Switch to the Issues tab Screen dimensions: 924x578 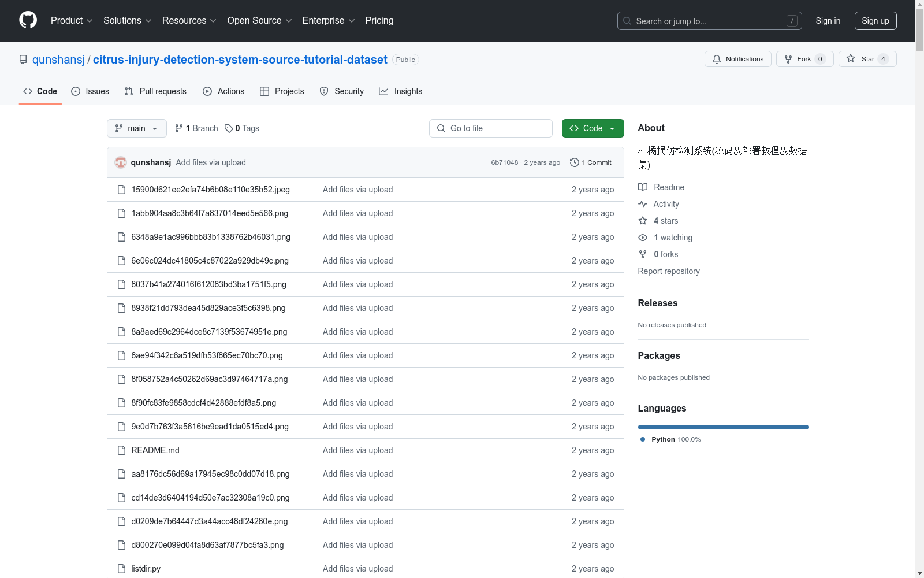90,91
